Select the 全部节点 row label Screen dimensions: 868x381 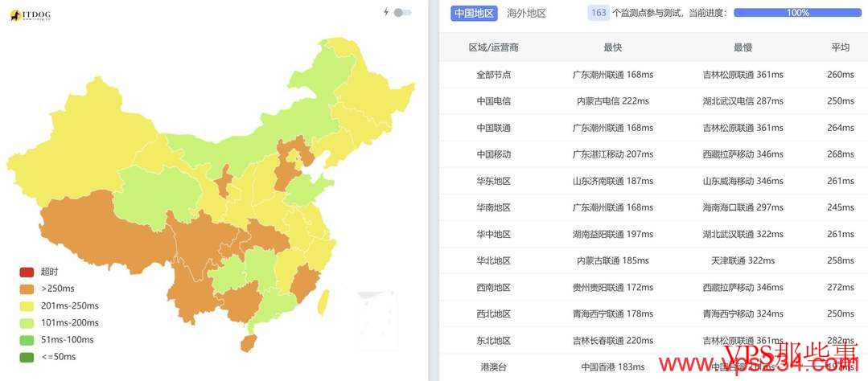(x=493, y=75)
